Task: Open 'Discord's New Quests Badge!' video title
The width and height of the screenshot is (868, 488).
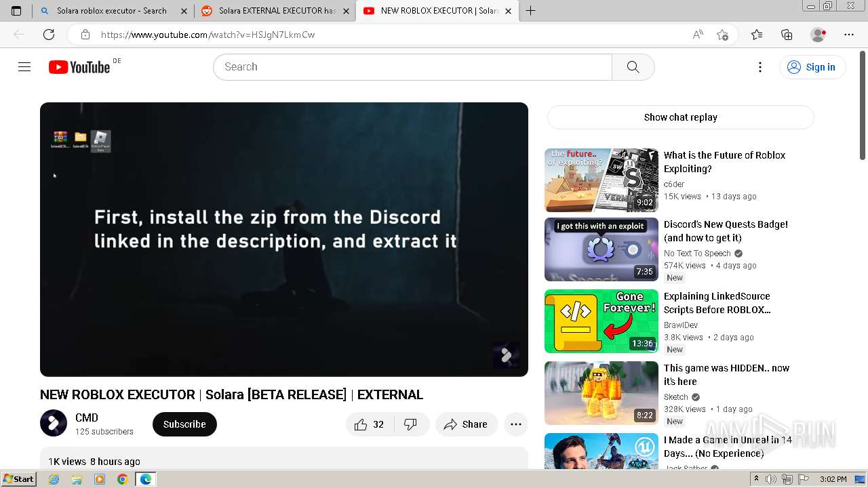Action: tap(726, 231)
